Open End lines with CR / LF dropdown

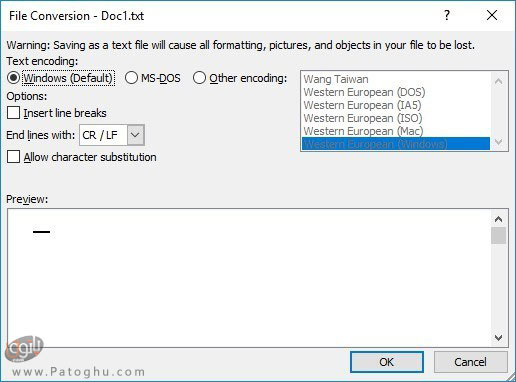click(135, 135)
